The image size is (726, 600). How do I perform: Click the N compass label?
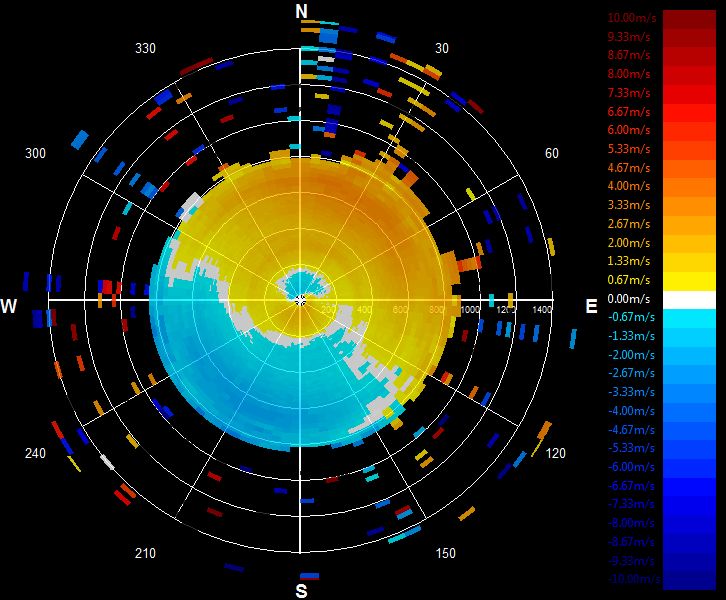[x=301, y=11]
